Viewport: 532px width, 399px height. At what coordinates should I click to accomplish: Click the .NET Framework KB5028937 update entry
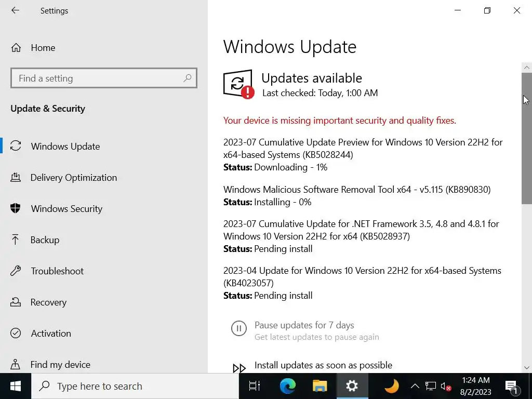361,230
